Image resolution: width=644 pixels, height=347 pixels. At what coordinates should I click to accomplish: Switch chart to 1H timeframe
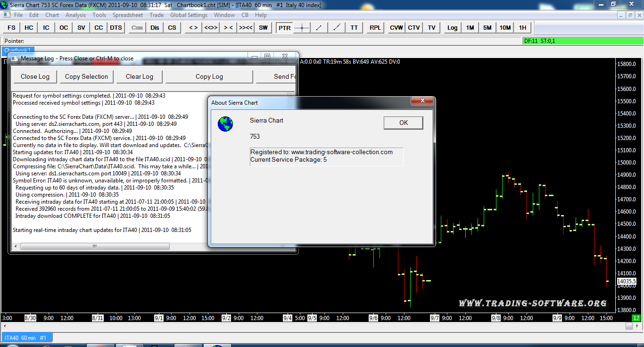[522, 28]
